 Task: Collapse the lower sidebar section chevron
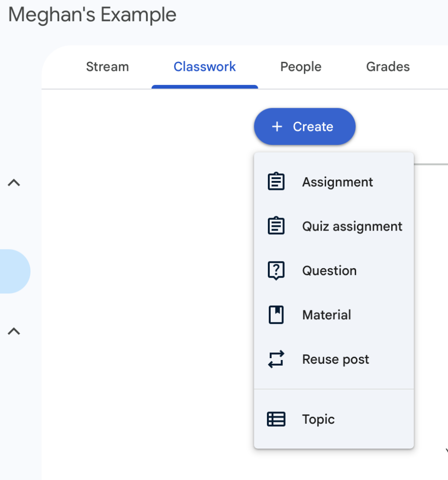pyautogui.click(x=14, y=331)
